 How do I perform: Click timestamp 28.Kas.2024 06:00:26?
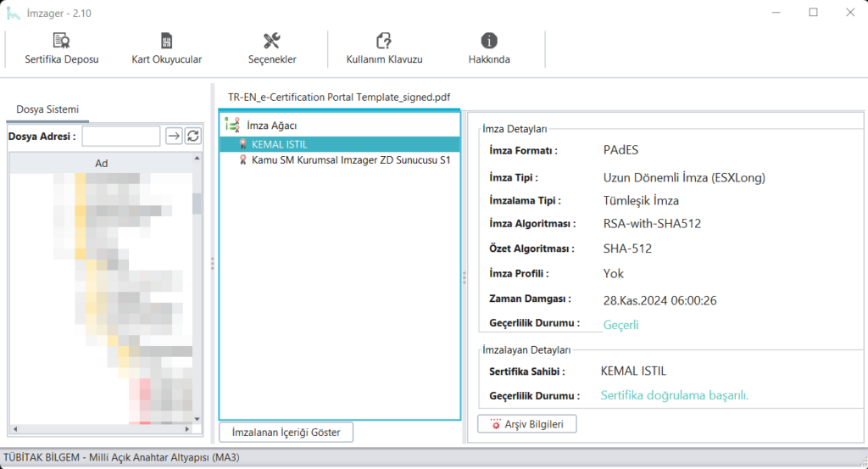pos(659,301)
